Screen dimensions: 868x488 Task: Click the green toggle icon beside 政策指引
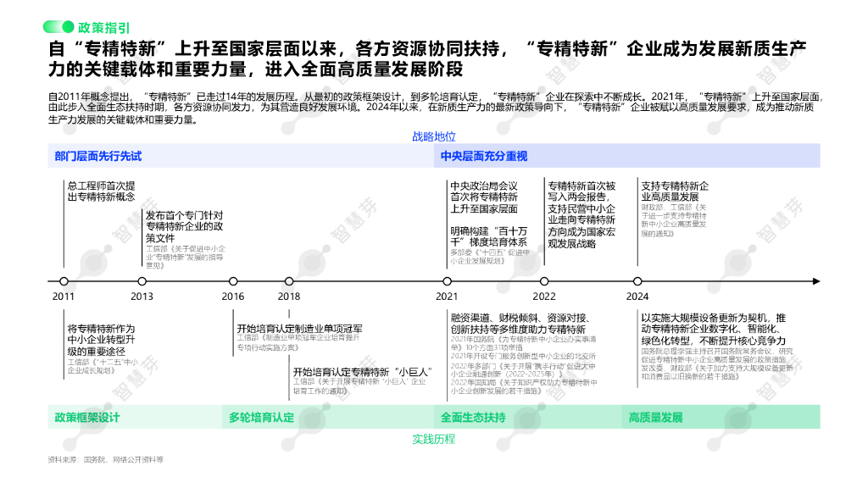tap(58, 26)
